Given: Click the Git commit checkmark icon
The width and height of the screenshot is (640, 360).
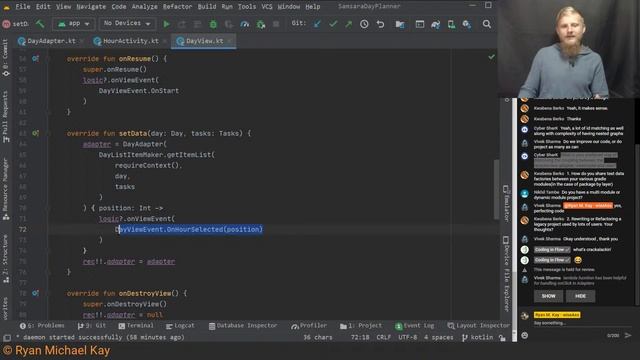Looking at the screenshot, I should tap(333, 24).
